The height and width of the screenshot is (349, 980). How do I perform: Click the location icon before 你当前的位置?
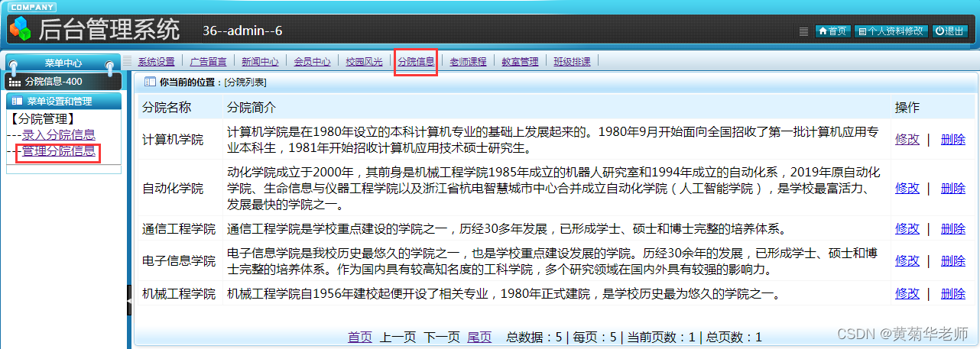[x=150, y=82]
